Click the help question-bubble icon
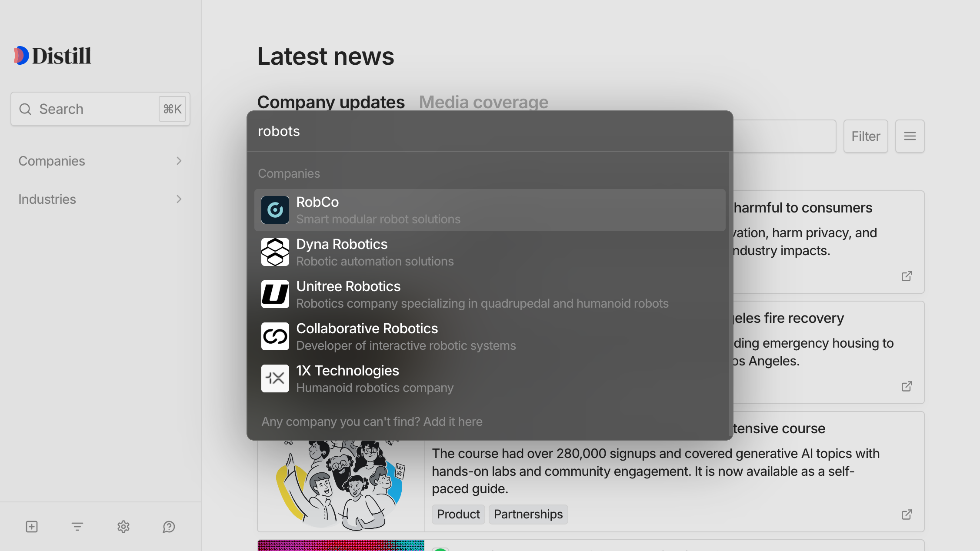 169,527
